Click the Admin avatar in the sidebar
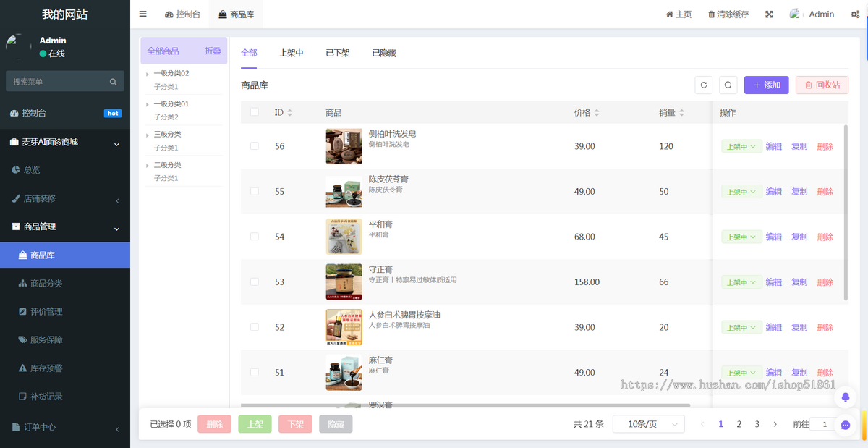The width and height of the screenshot is (868, 448). coord(18,47)
